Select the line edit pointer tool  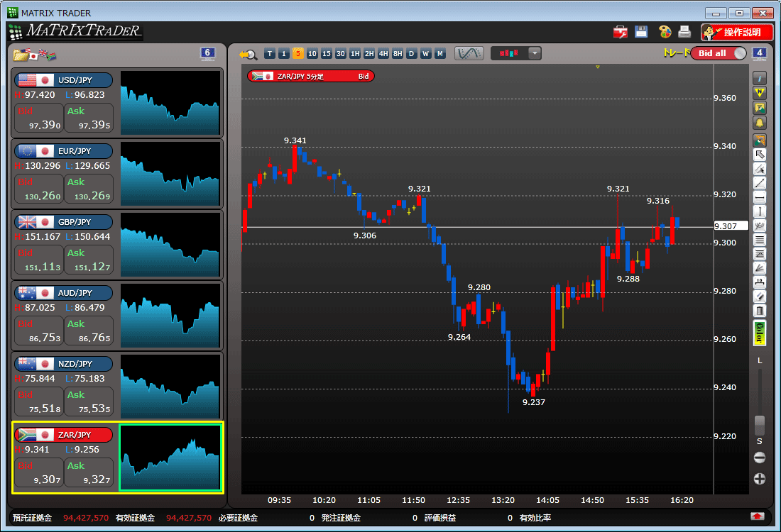coord(759,169)
